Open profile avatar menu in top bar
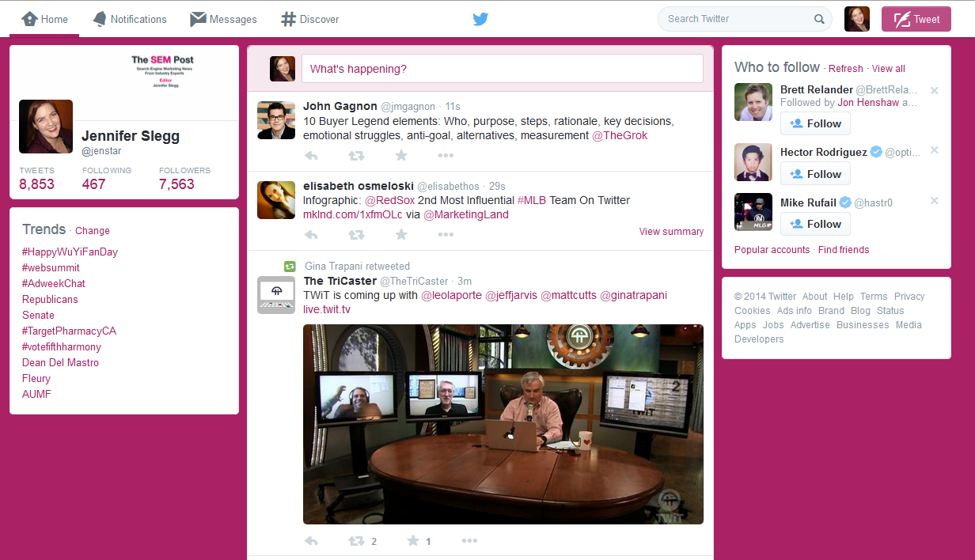Image resolution: width=975 pixels, height=560 pixels. (856, 19)
